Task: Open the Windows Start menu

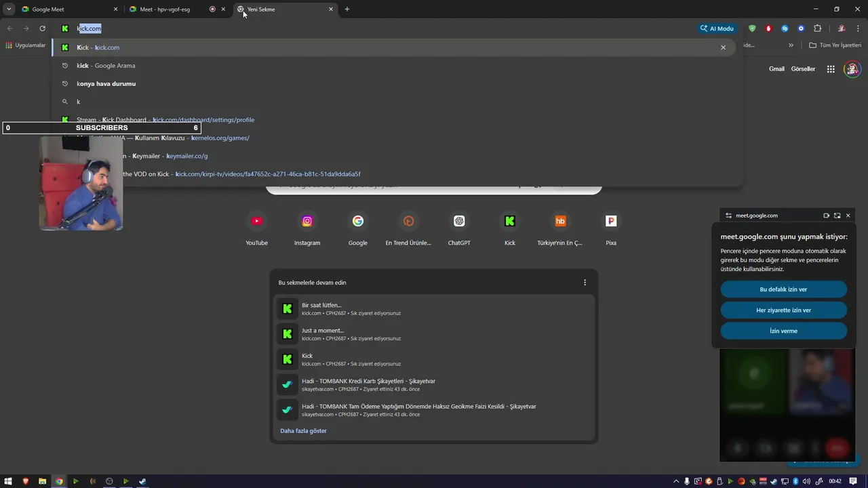Action: coord(9,481)
